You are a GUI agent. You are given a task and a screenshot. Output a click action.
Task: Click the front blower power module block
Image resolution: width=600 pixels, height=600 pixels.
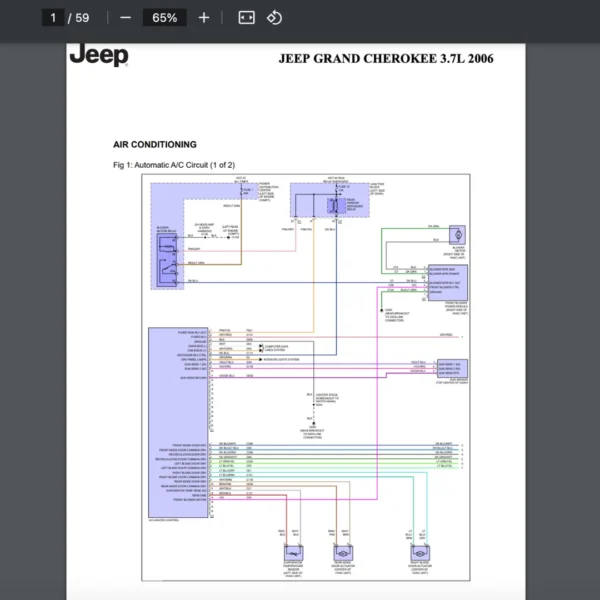(447, 281)
